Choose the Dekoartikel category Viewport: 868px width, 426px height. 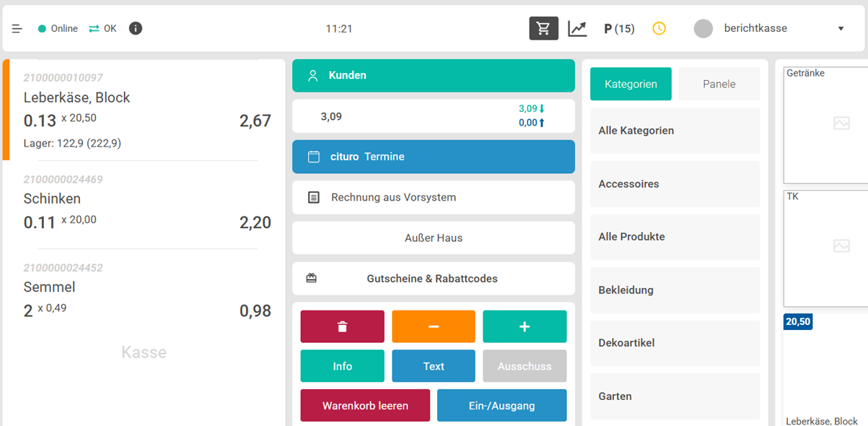[x=675, y=343]
